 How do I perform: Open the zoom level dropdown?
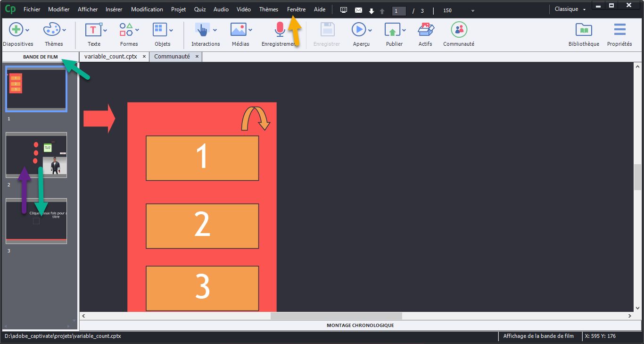(473, 11)
